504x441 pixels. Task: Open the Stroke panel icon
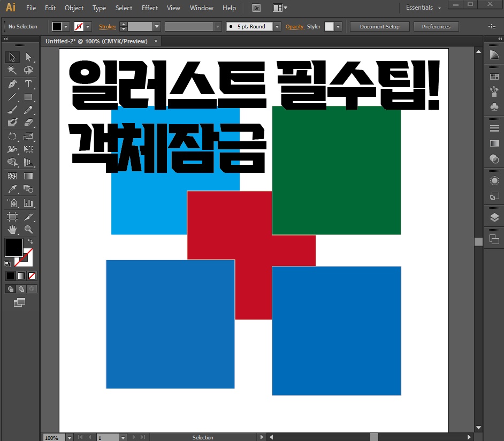click(494, 128)
